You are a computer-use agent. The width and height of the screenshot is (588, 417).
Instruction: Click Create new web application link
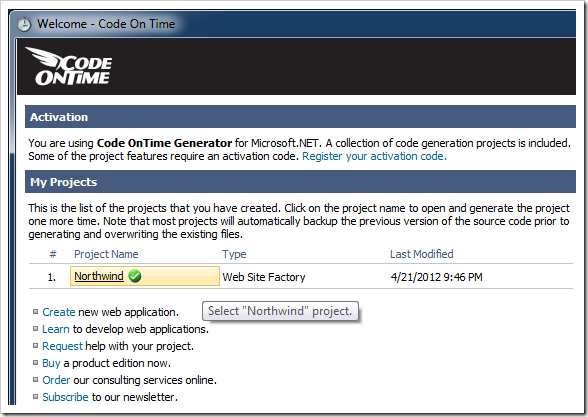tap(59, 312)
